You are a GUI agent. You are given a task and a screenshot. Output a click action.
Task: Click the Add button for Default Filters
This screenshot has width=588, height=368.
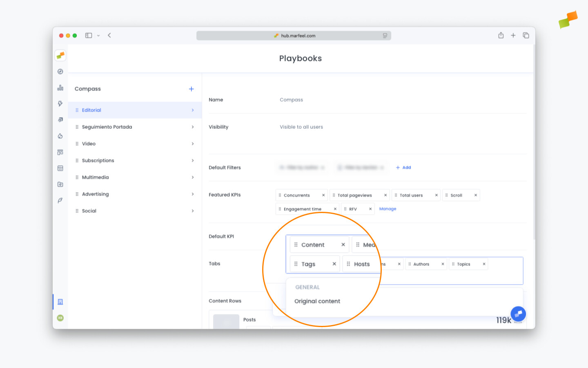[x=403, y=167]
